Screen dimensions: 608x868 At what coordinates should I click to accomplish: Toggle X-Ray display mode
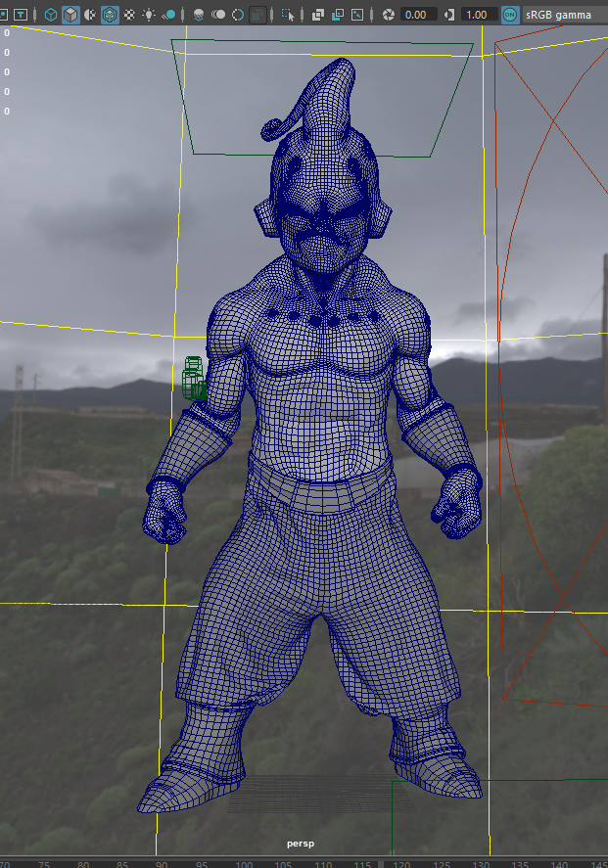[x=318, y=15]
